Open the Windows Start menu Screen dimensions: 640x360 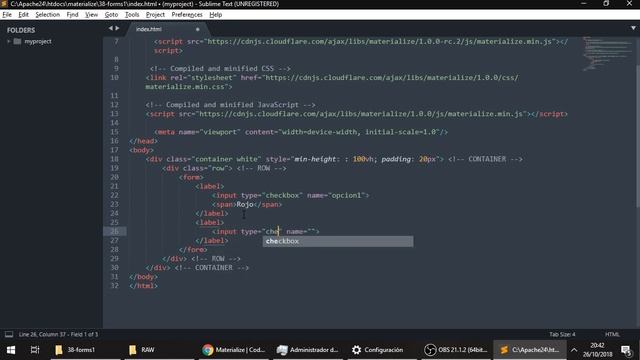point(11,350)
